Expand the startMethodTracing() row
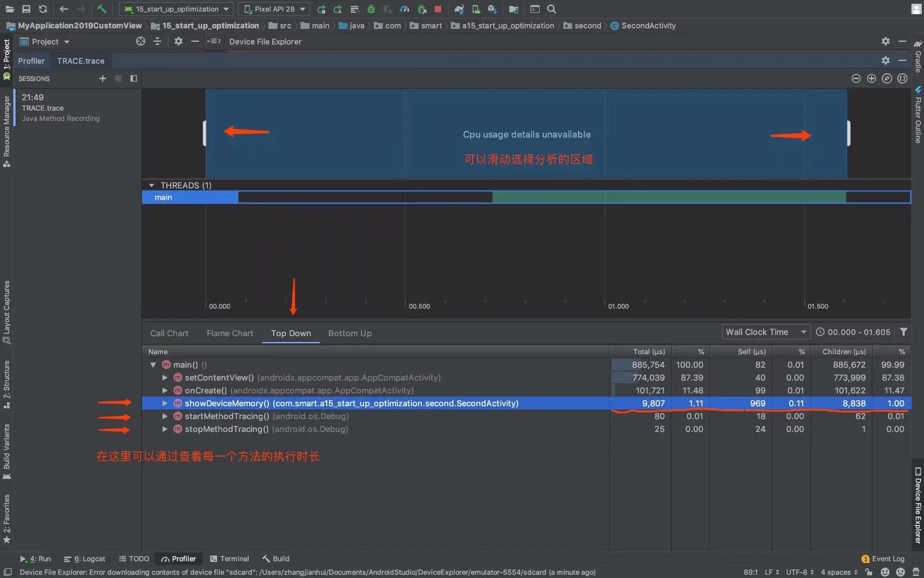Screen dimensions: 924x578 (165, 416)
